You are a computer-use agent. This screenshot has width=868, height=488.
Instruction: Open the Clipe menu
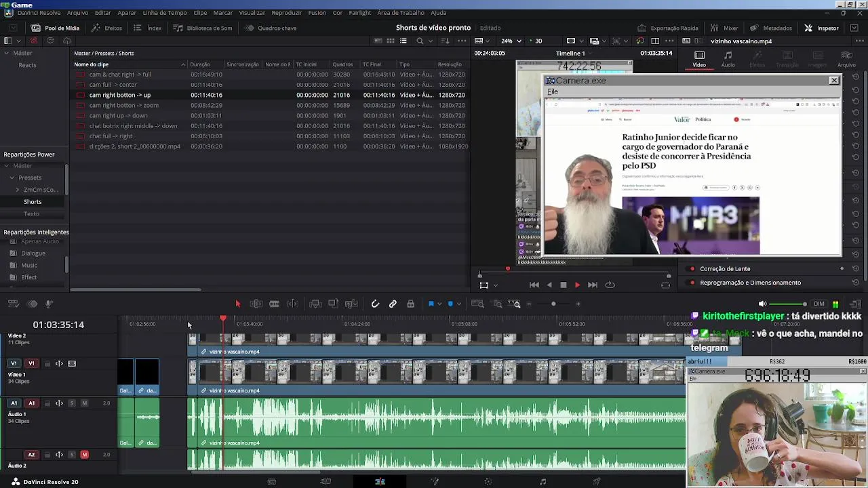[200, 13]
